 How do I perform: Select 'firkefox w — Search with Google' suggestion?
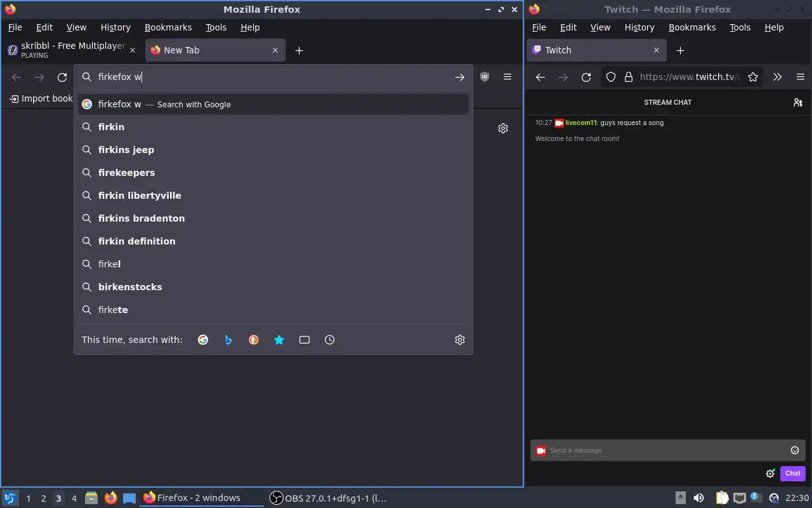pyautogui.click(x=273, y=104)
